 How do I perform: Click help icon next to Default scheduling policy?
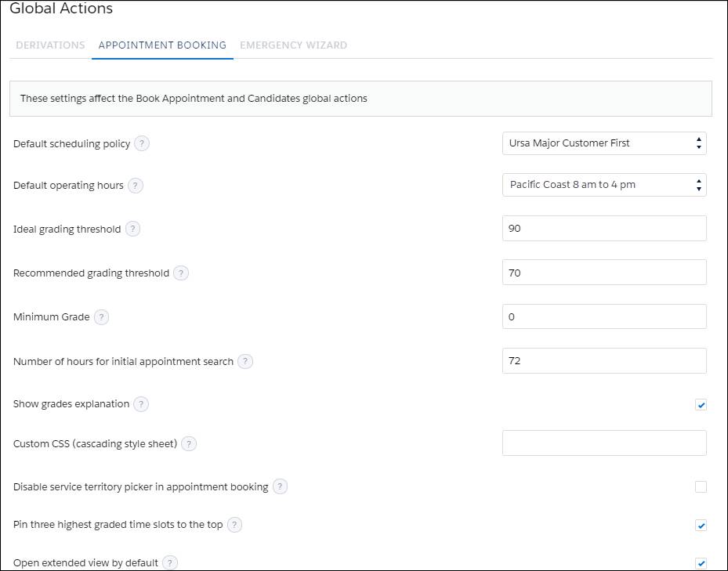142,144
